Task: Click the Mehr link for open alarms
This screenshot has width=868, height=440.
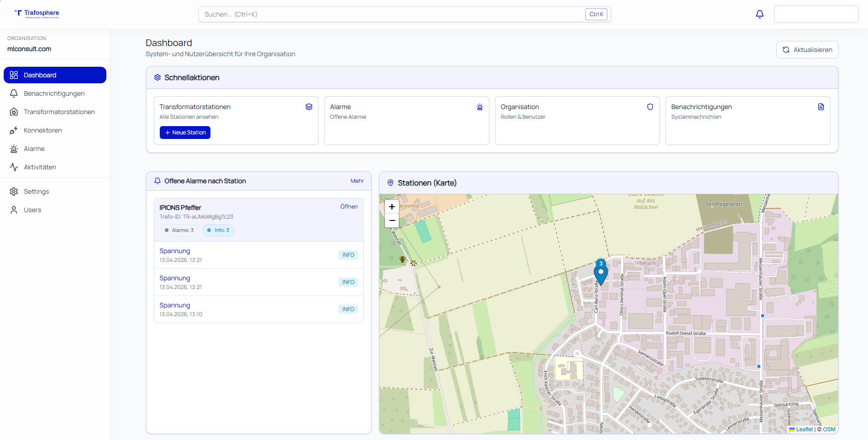Action: (x=357, y=181)
